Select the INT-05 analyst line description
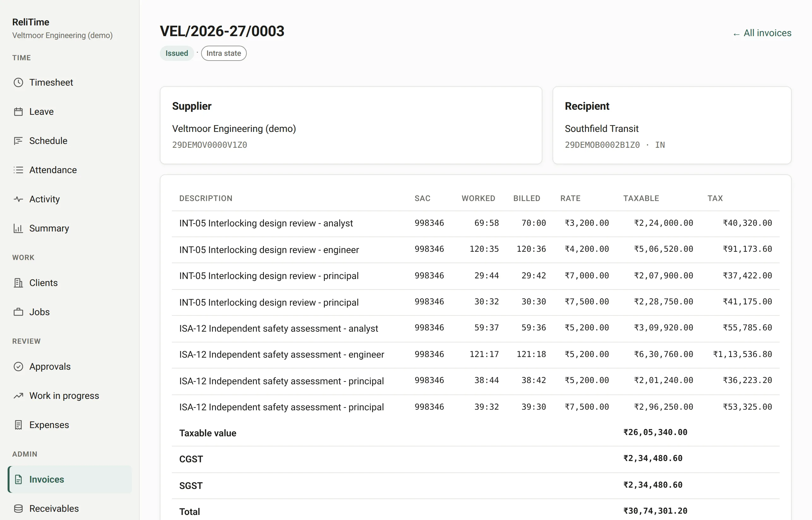Viewport: 812px width, 520px height. pyautogui.click(x=266, y=223)
